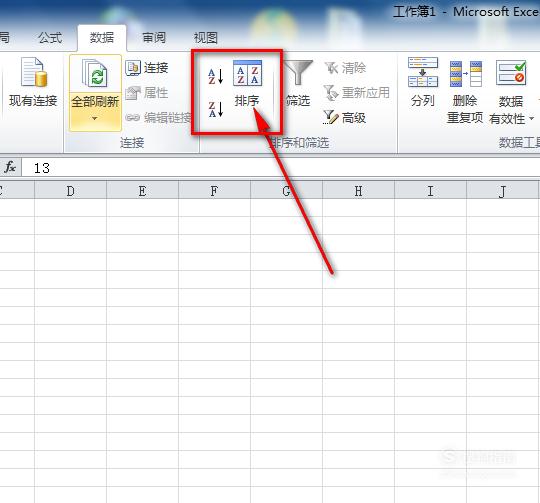Viewport: 540px width, 503px height.
Task: Click the 重新应用 label text
Action: tap(366, 93)
